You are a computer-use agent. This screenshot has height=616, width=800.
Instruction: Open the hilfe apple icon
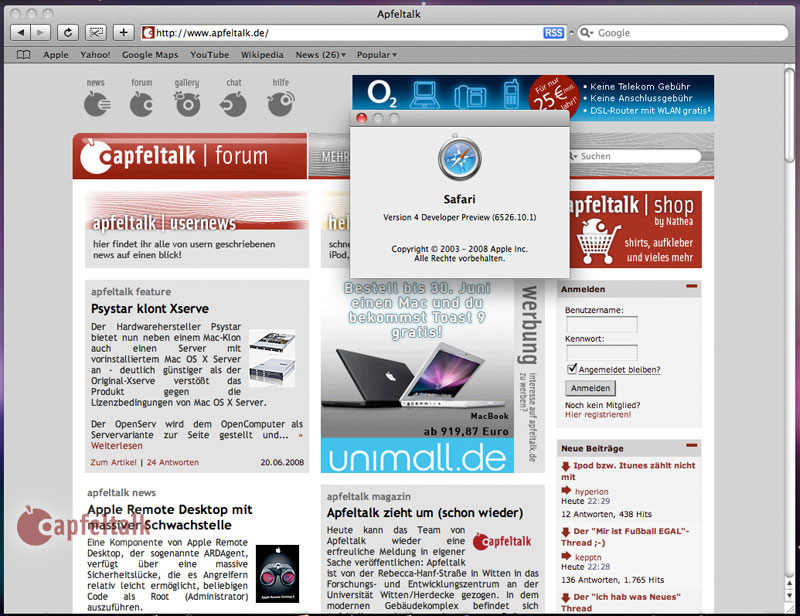pyautogui.click(x=281, y=104)
